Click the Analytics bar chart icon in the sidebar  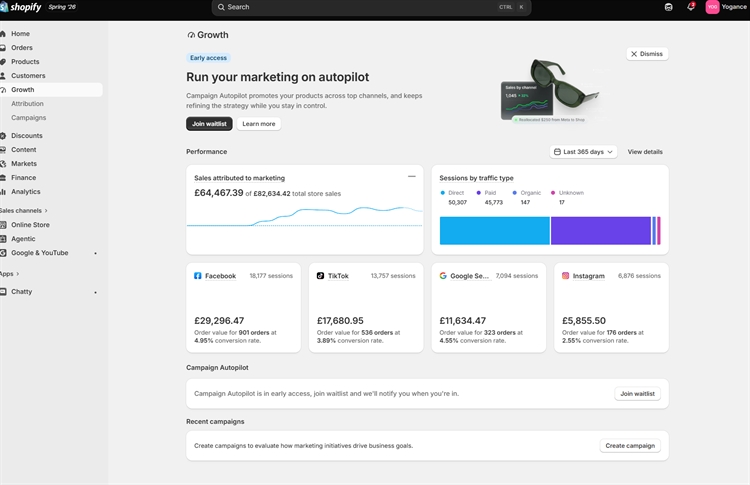point(3,191)
